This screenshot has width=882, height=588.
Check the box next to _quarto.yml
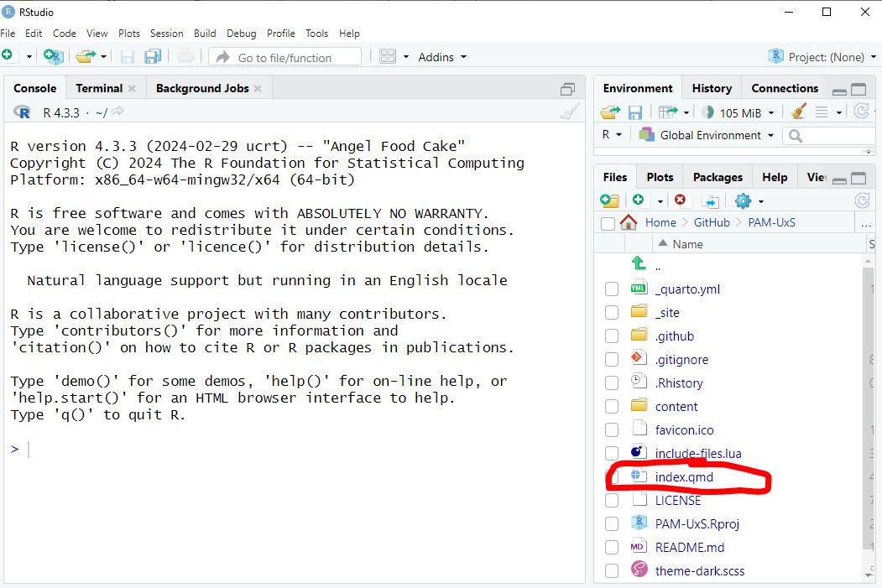coord(612,289)
